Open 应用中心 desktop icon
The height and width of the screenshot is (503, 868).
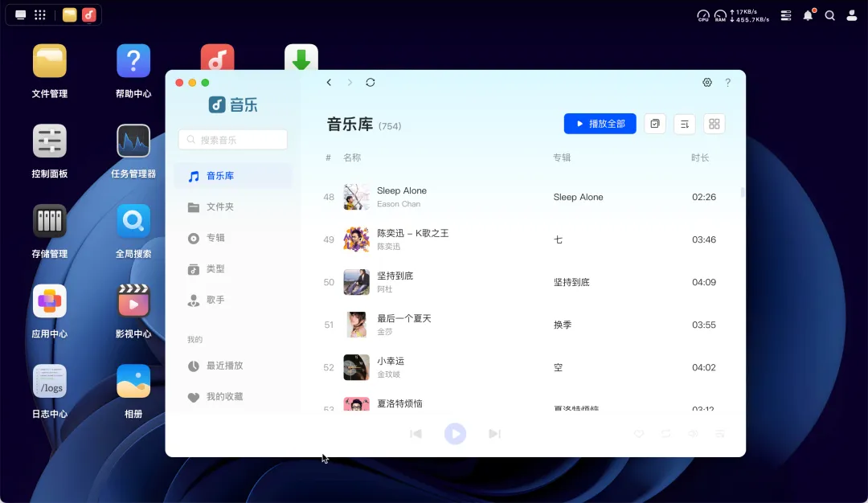[49, 301]
